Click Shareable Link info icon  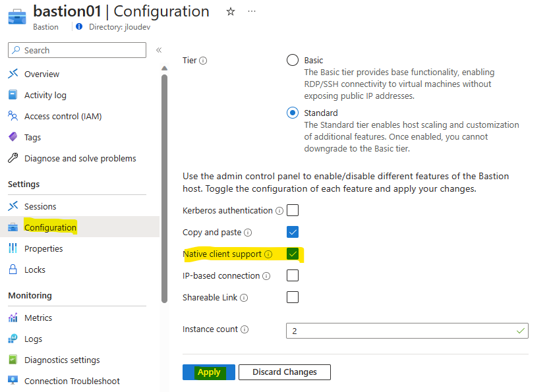pyautogui.click(x=244, y=298)
